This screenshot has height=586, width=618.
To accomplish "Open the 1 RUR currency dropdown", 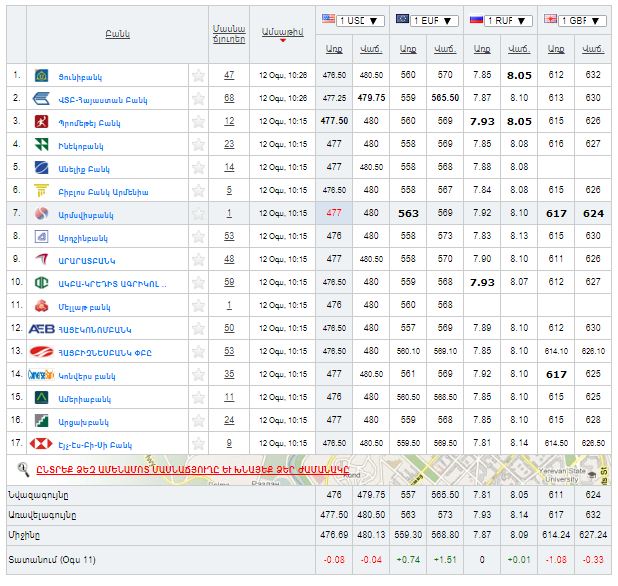I will click(501, 19).
